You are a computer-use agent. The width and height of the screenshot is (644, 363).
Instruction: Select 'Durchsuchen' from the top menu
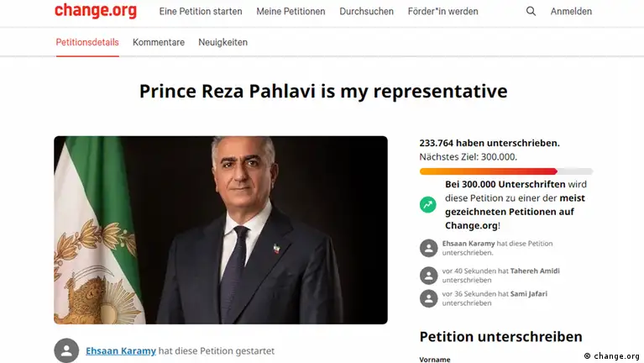[x=366, y=12]
